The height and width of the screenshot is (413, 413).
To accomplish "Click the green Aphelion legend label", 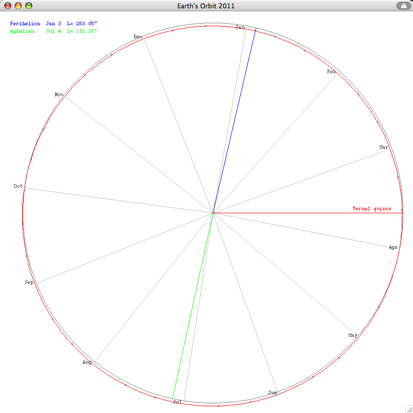I will click(x=22, y=31).
